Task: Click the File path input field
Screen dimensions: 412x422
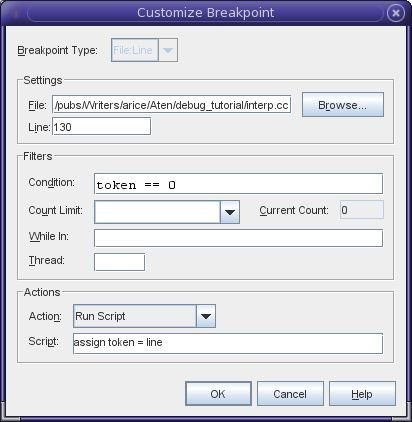Action: 172,105
